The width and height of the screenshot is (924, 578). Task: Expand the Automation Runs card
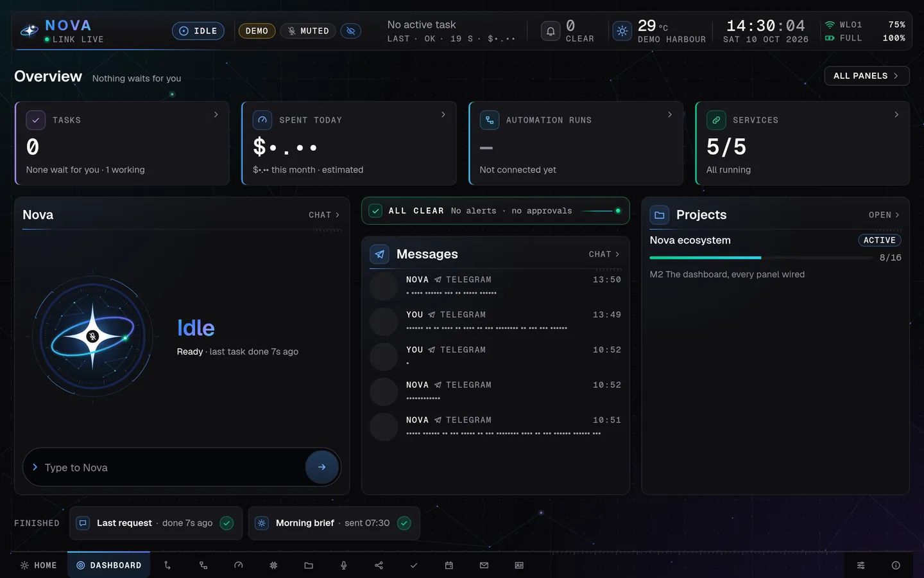click(x=576, y=143)
